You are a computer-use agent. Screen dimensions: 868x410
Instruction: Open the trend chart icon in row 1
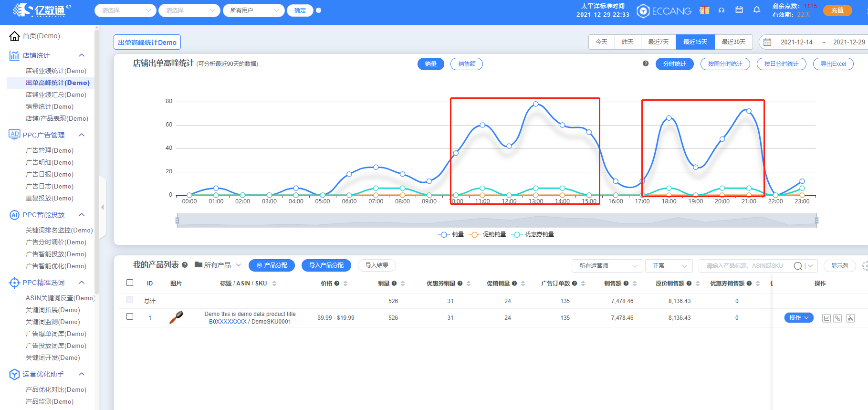click(826, 318)
